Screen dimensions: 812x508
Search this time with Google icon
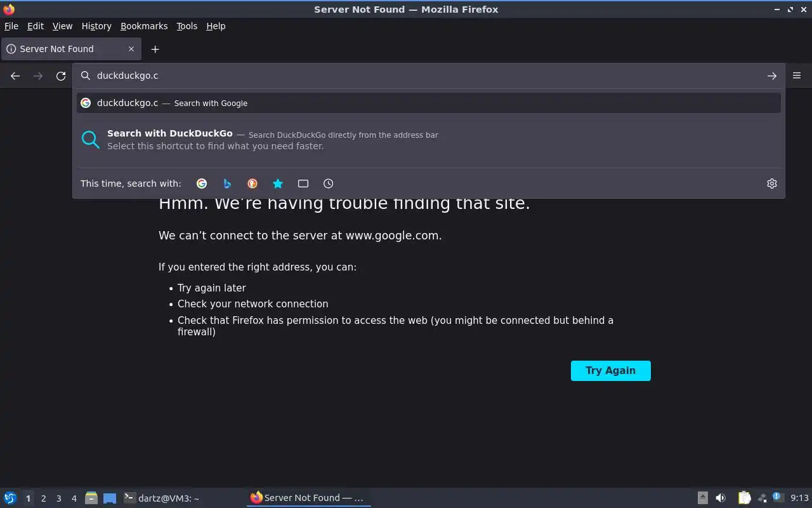[x=202, y=184]
